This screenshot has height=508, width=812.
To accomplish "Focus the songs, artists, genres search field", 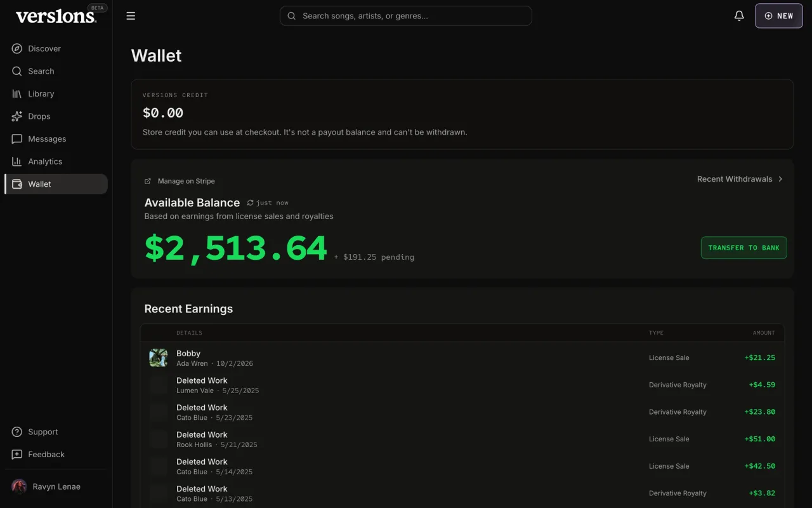I will (405, 16).
